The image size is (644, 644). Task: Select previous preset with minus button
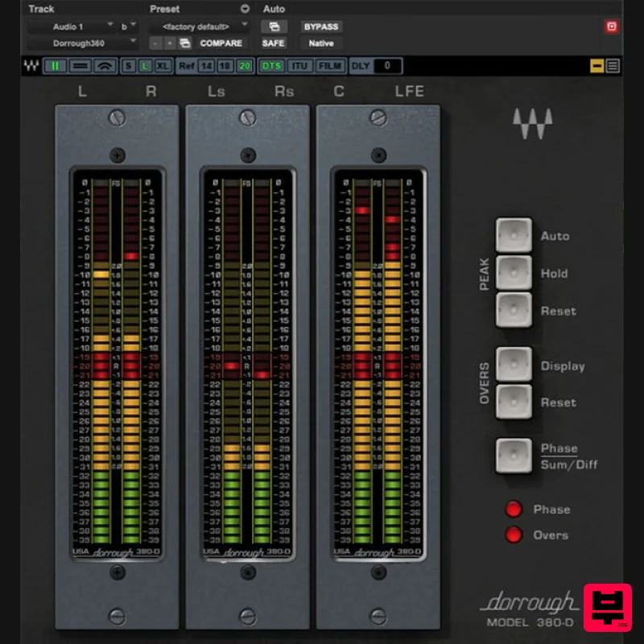[155, 43]
